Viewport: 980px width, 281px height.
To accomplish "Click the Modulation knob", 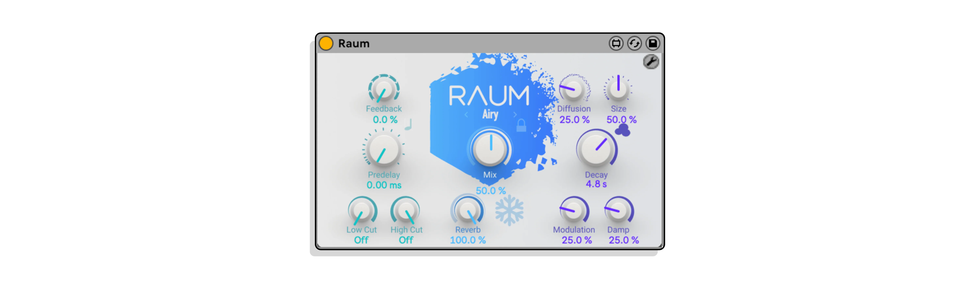I will 574,211.
